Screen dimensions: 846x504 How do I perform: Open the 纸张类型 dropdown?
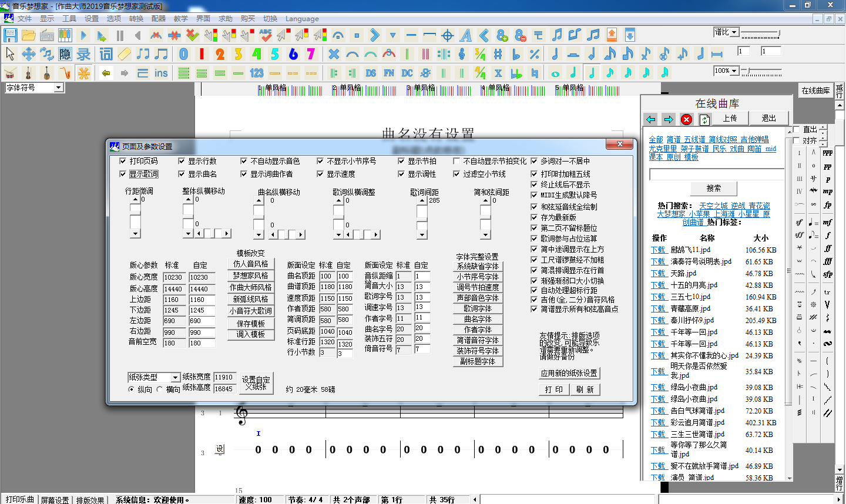pos(175,377)
